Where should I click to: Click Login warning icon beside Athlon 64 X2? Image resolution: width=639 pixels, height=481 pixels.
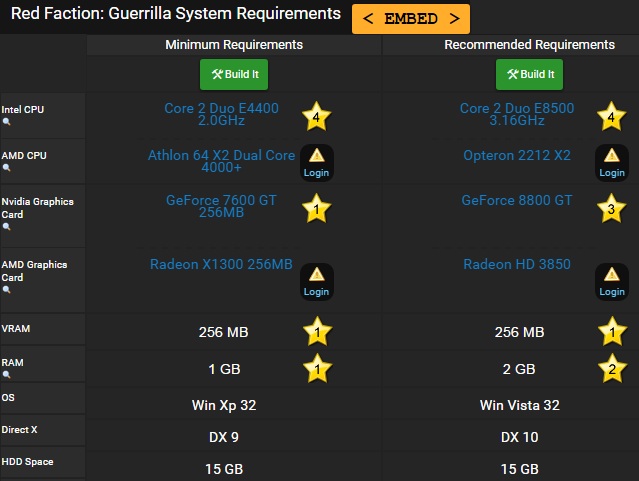tap(317, 163)
